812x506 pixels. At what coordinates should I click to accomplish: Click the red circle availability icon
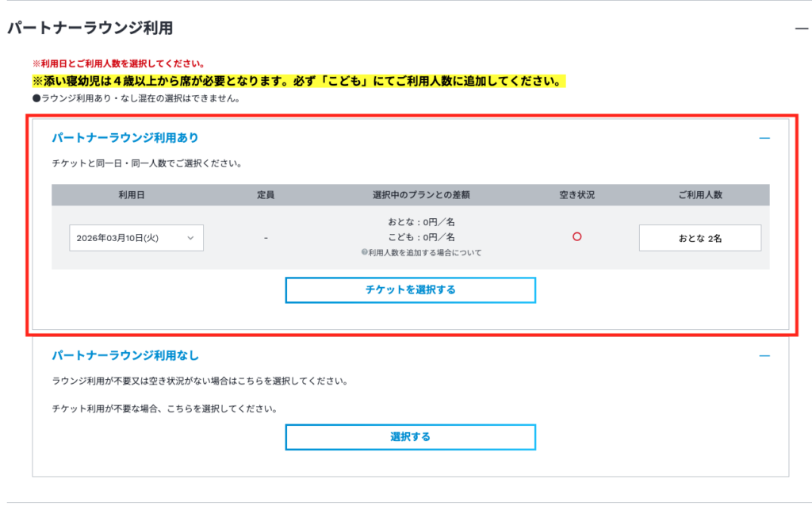(x=576, y=237)
